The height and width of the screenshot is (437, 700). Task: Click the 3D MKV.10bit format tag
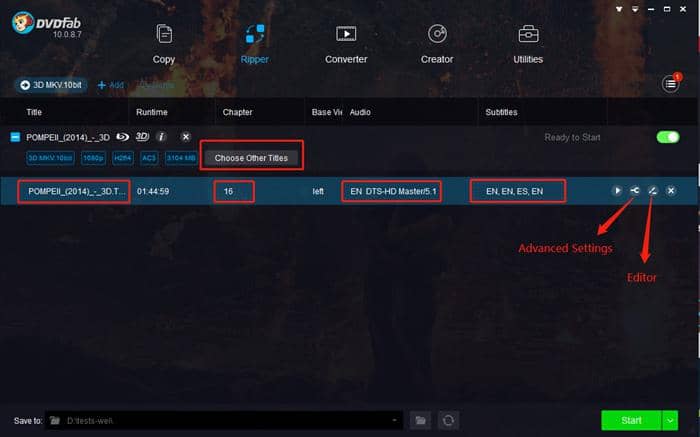pyautogui.click(x=50, y=158)
